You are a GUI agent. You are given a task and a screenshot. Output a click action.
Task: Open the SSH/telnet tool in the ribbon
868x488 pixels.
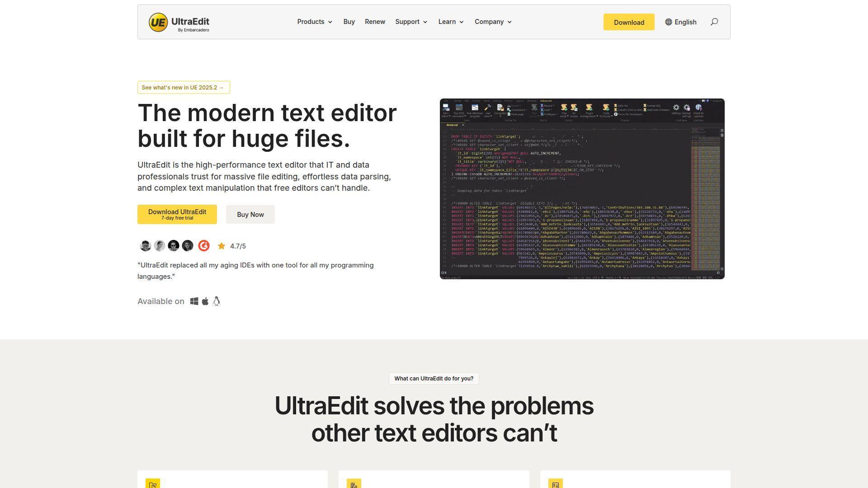pos(446,108)
